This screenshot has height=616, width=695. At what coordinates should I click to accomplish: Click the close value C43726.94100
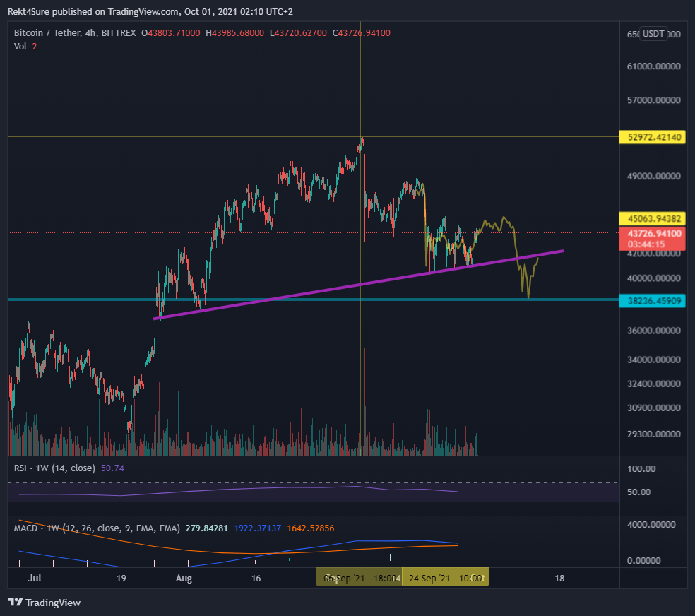(x=361, y=32)
